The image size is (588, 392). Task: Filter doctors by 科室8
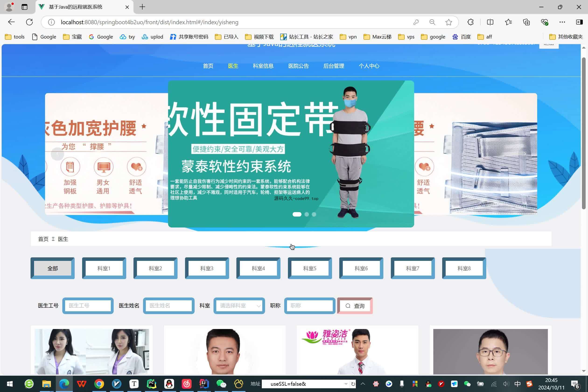coord(464,268)
